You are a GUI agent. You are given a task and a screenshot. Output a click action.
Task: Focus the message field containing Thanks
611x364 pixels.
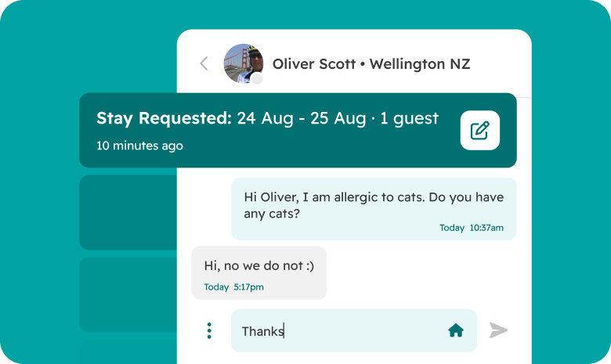click(x=337, y=331)
